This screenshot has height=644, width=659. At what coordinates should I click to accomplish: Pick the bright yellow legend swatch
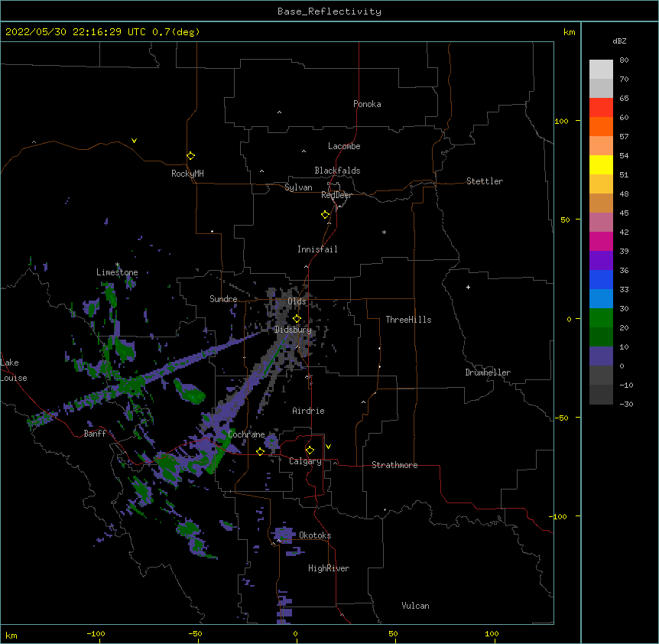point(601,164)
